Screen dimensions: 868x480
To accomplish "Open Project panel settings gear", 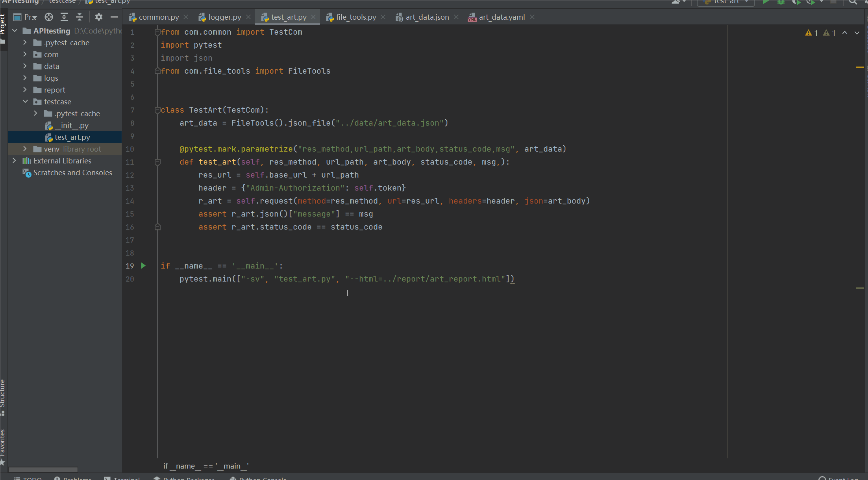I will pyautogui.click(x=99, y=17).
